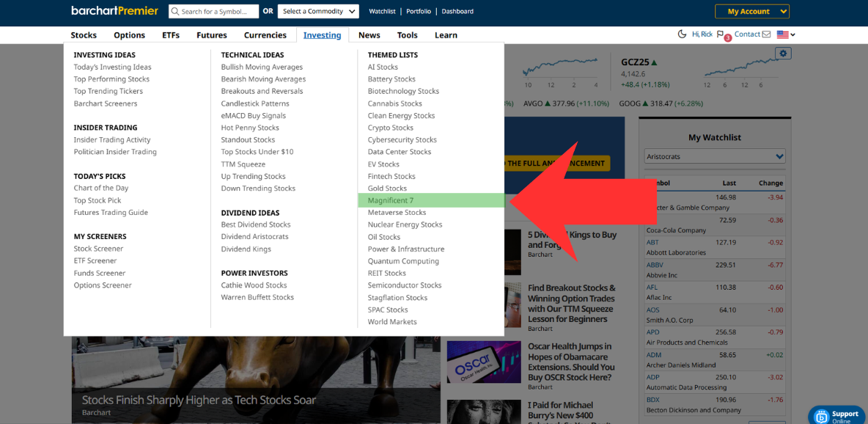
Task: Open the Aristocrats watchlist dropdown
Action: pyautogui.click(x=715, y=156)
